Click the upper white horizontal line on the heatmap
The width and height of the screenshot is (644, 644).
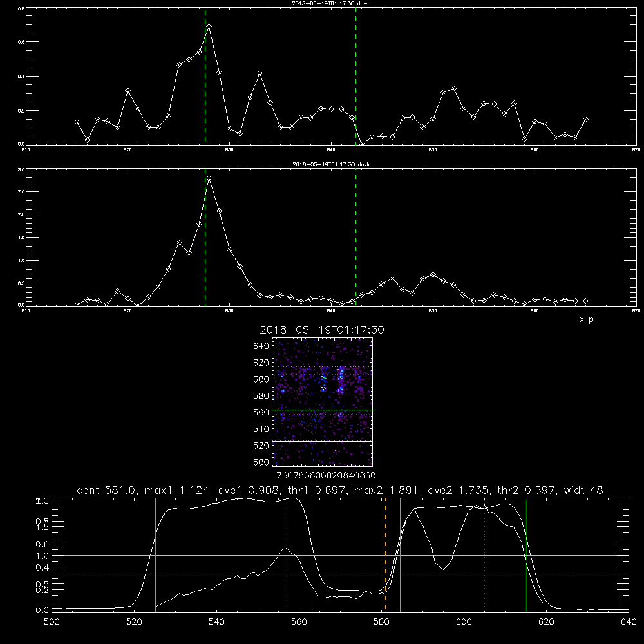pos(322,363)
